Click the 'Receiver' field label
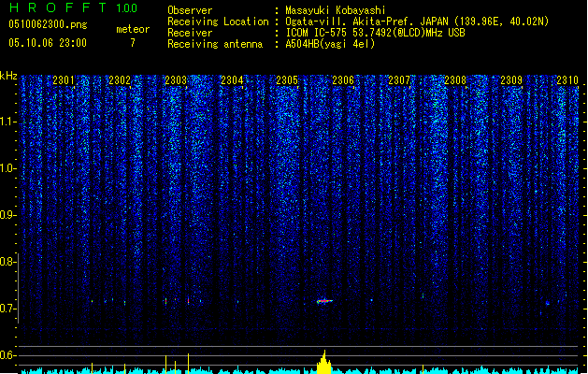Screen dimensions: 588x374 tap(190, 33)
